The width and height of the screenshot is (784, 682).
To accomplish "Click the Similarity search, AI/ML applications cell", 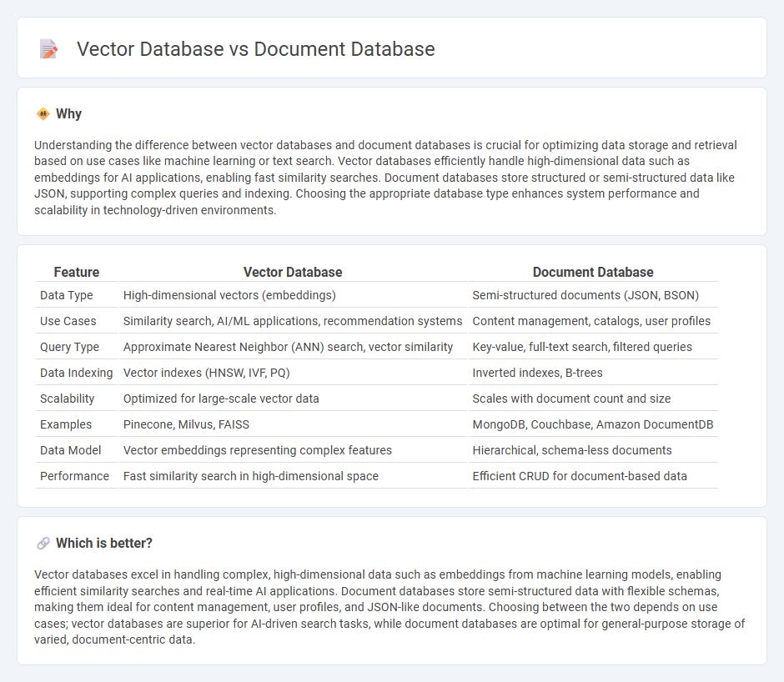I will tap(293, 321).
